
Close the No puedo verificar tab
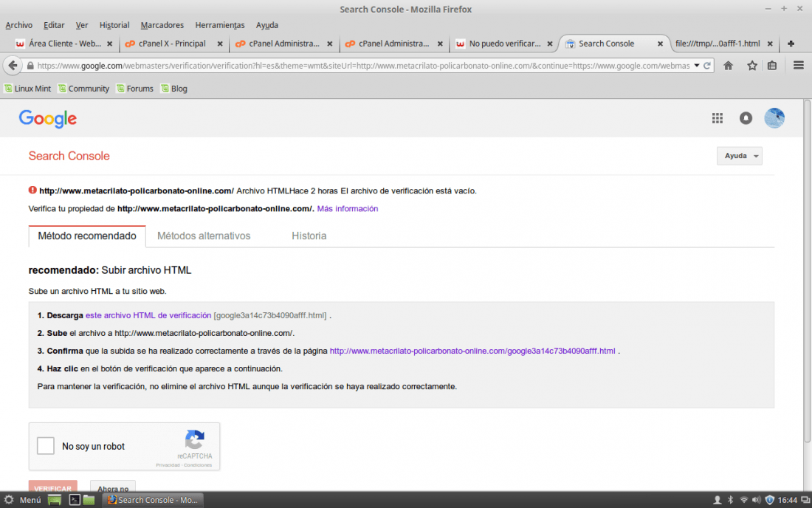click(550, 44)
